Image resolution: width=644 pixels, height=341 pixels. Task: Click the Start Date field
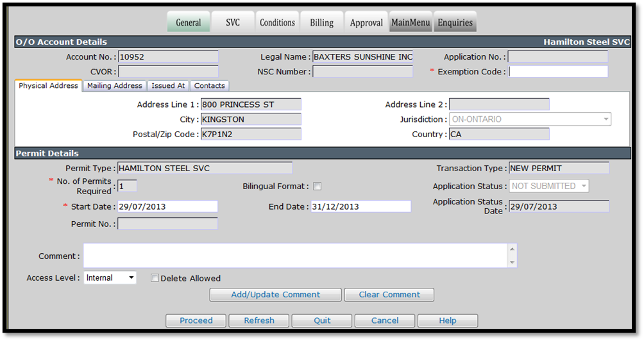[x=167, y=206]
